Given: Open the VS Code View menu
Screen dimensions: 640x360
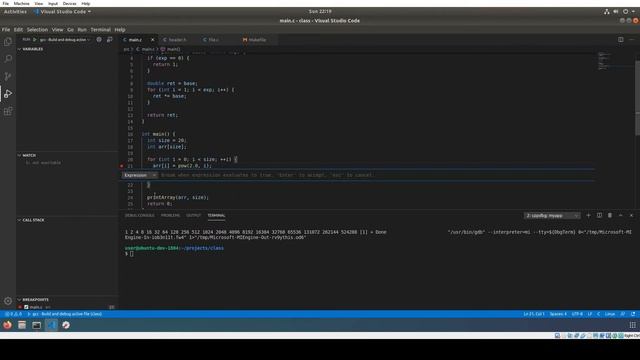Looking at the screenshot, I should (58, 29).
